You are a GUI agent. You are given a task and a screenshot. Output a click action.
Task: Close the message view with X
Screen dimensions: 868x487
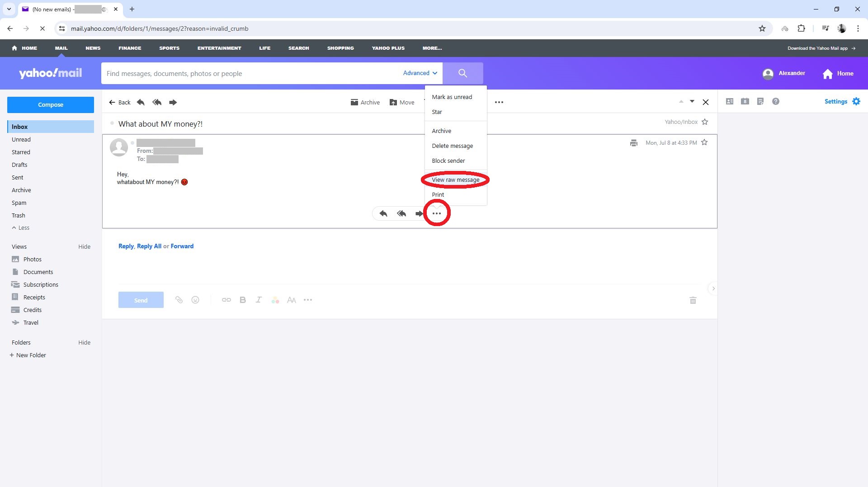click(x=705, y=102)
